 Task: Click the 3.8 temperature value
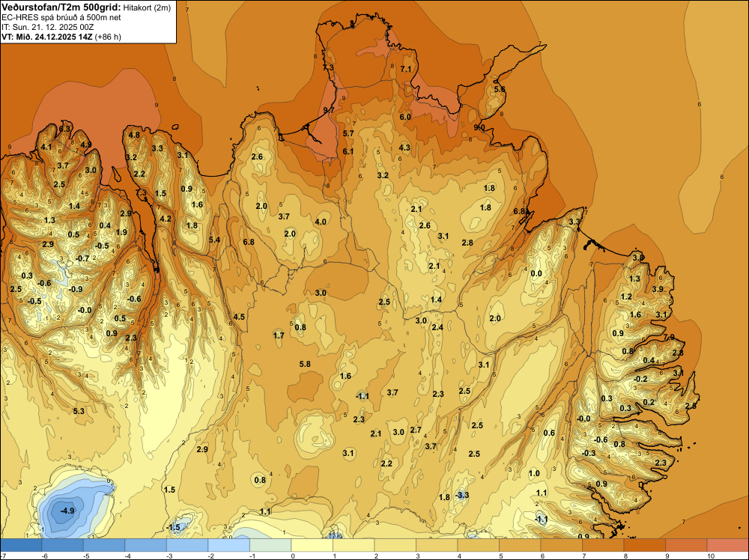coord(638,258)
